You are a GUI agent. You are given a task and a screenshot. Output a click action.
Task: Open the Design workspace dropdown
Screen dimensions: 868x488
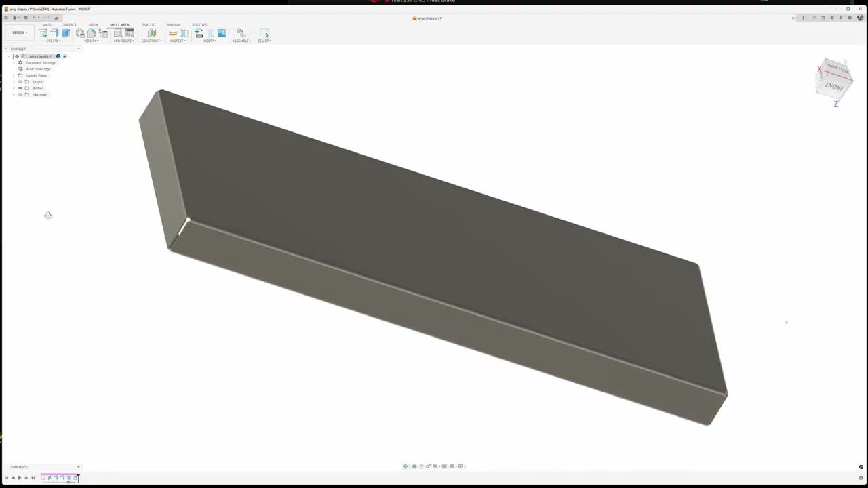[20, 33]
